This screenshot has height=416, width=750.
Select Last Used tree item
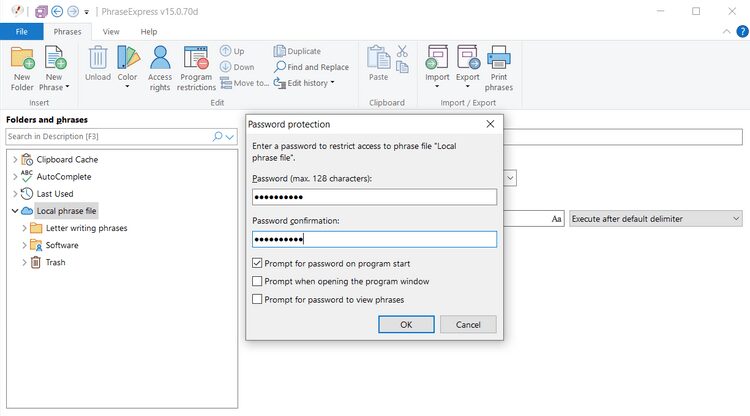(x=55, y=194)
